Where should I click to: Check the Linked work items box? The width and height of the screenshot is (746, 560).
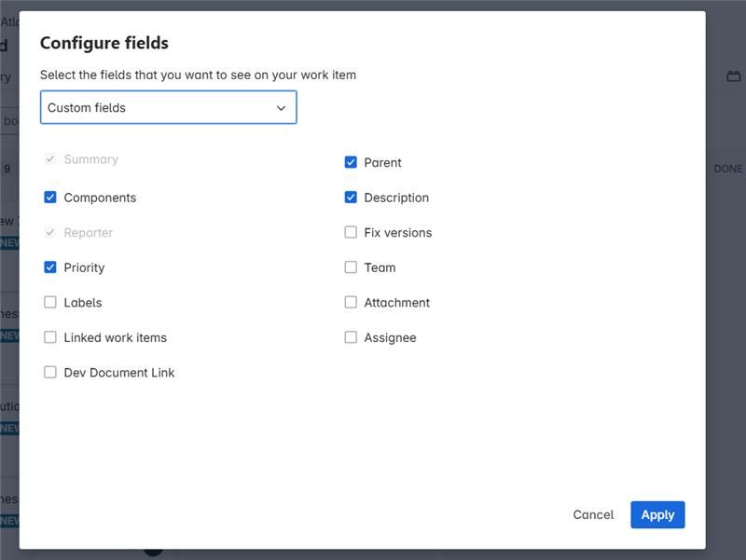tap(50, 337)
